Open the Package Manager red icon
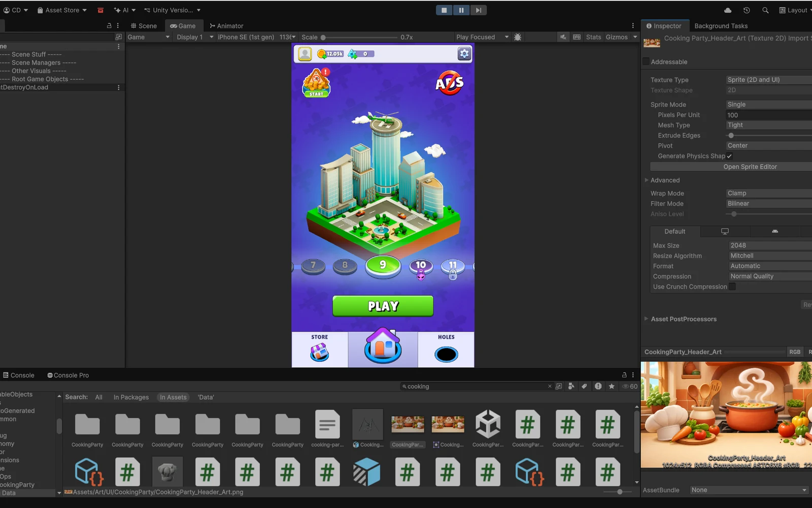Image resolution: width=812 pixels, height=508 pixels. tap(100, 10)
